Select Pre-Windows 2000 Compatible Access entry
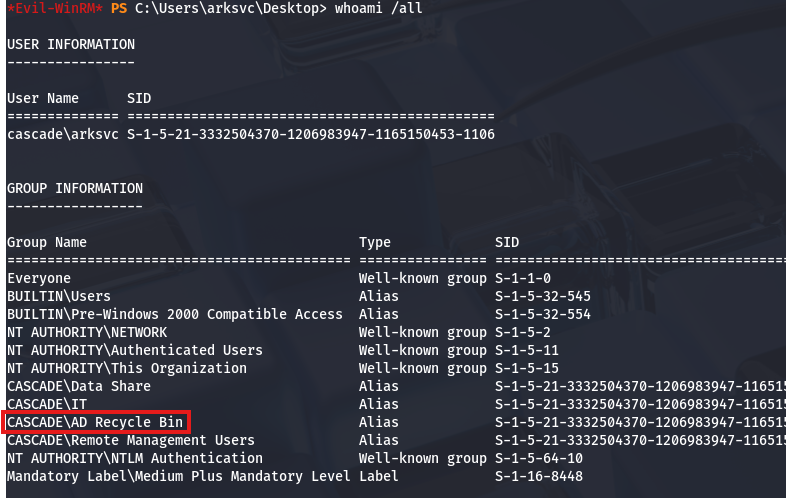 tap(175, 314)
